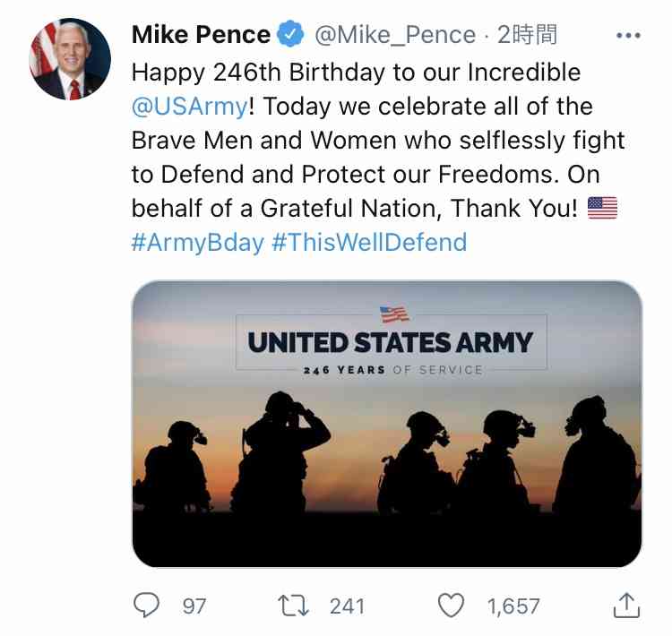Like the tweet with the heart icon
The width and height of the screenshot is (672, 636).
point(452,606)
